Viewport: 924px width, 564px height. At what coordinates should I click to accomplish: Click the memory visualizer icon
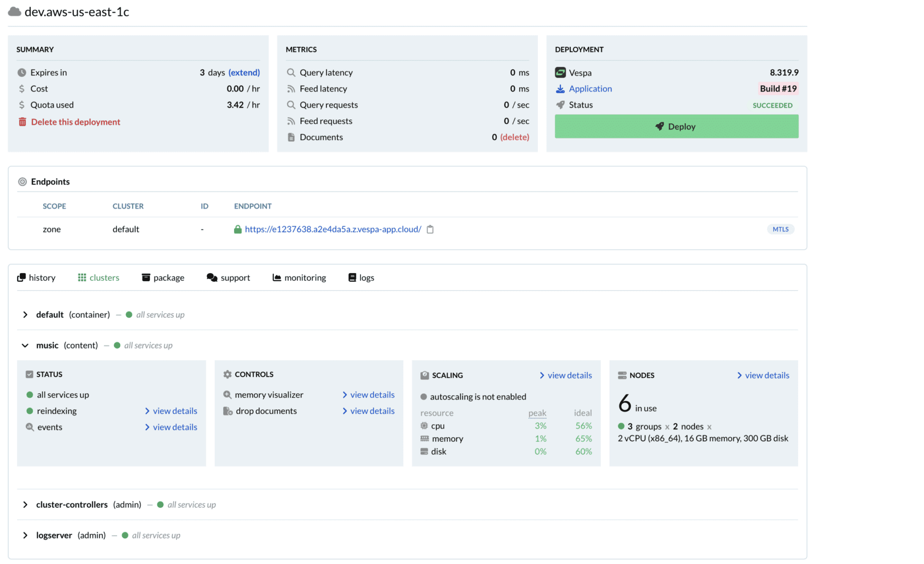[x=227, y=395]
